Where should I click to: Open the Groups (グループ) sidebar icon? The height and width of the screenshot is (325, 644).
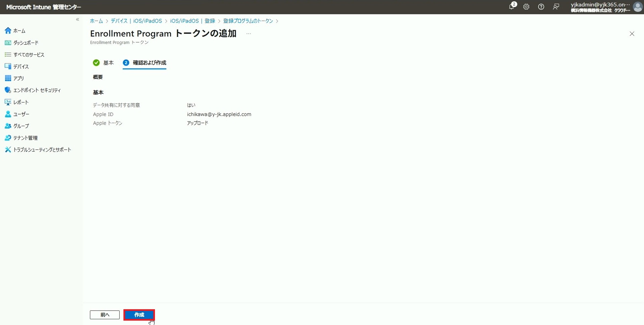pos(8,126)
